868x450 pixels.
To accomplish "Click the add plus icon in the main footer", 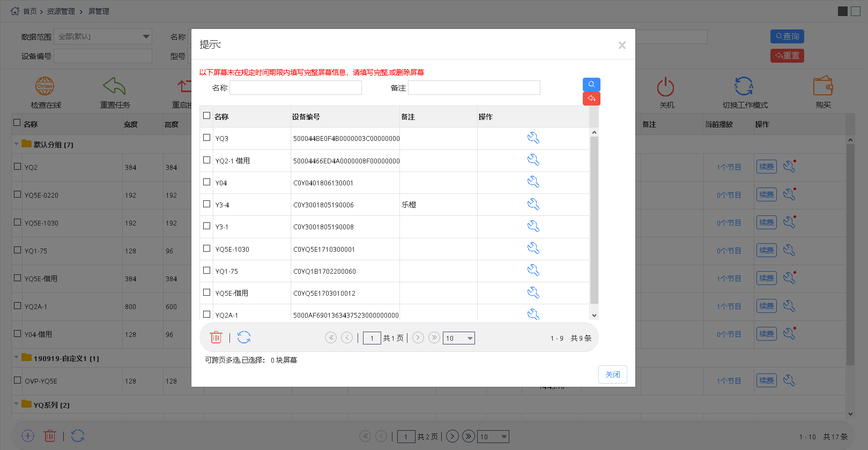I will [x=28, y=436].
